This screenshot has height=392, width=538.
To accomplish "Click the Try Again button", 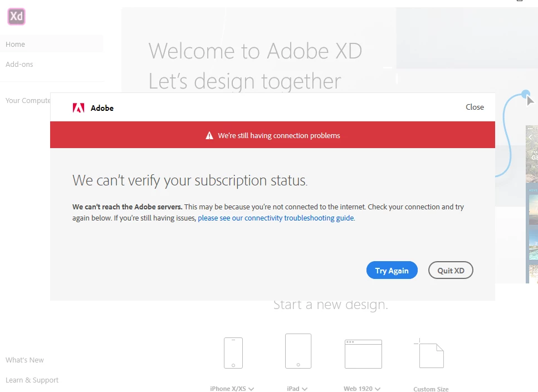I will pyautogui.click(x=392, y=270).
